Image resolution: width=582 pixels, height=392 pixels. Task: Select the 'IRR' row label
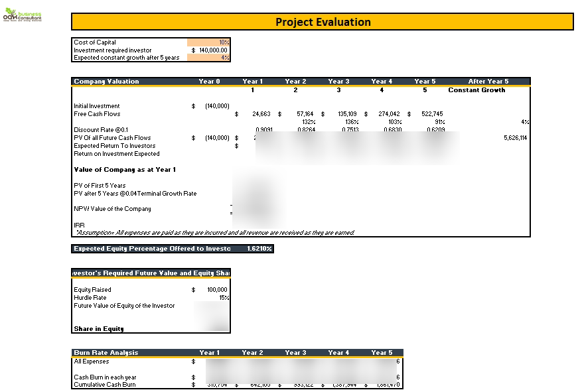point(79,225)
